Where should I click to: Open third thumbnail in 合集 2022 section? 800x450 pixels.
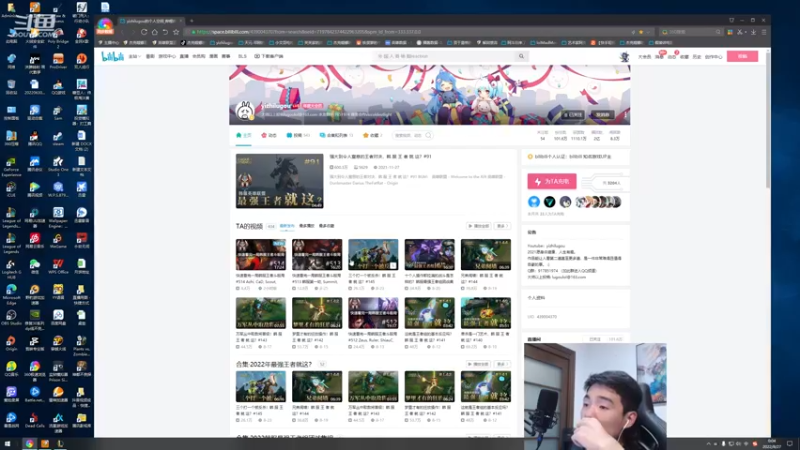(373, 386)
